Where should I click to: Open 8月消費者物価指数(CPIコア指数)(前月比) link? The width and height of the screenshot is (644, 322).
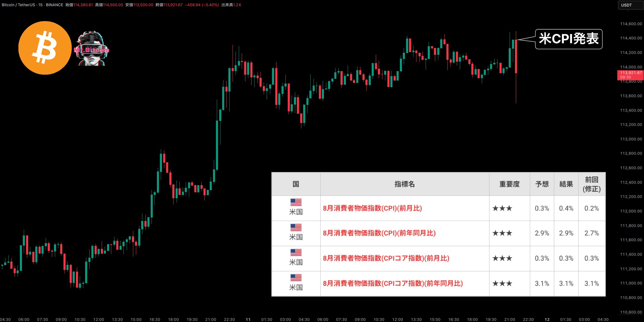(386, 258)
